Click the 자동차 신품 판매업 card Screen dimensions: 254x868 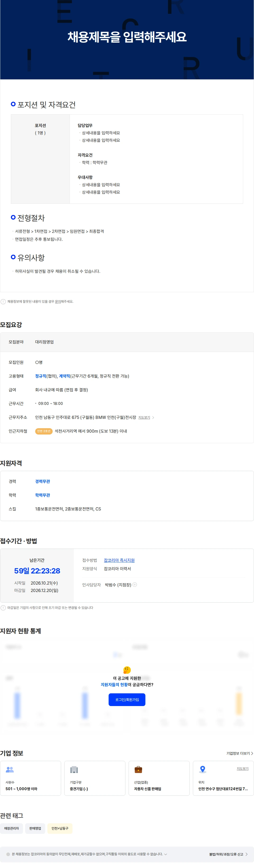159,778
